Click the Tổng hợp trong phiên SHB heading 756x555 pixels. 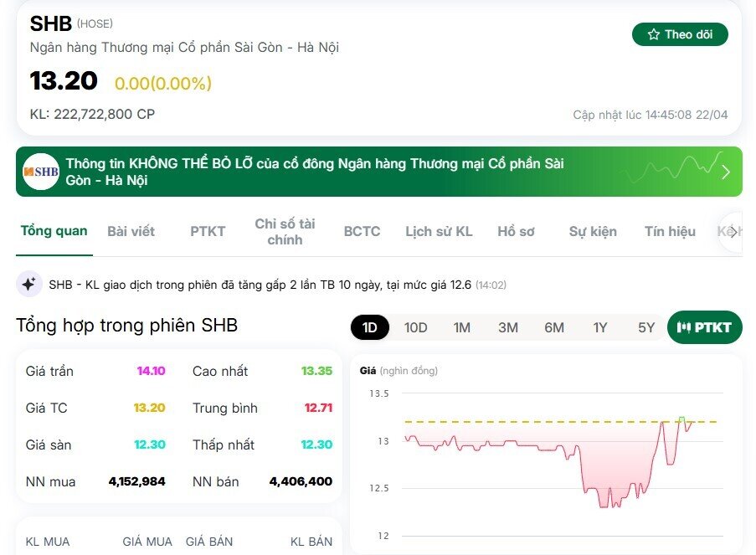126,326
